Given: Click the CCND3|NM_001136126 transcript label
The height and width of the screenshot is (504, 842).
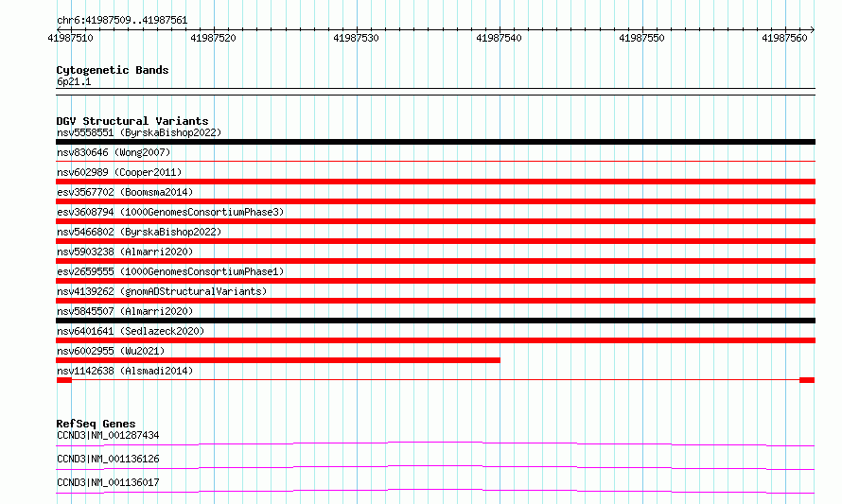Looking at the screenshot, I should click(x=108, y=459).
